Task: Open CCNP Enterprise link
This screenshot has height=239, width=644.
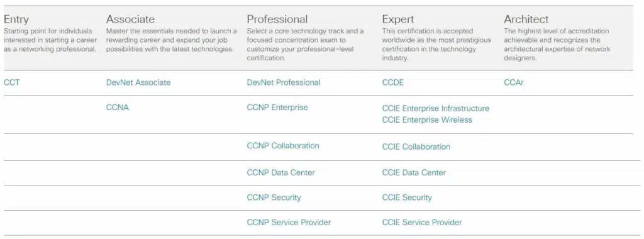Action: tap(277, 108)
